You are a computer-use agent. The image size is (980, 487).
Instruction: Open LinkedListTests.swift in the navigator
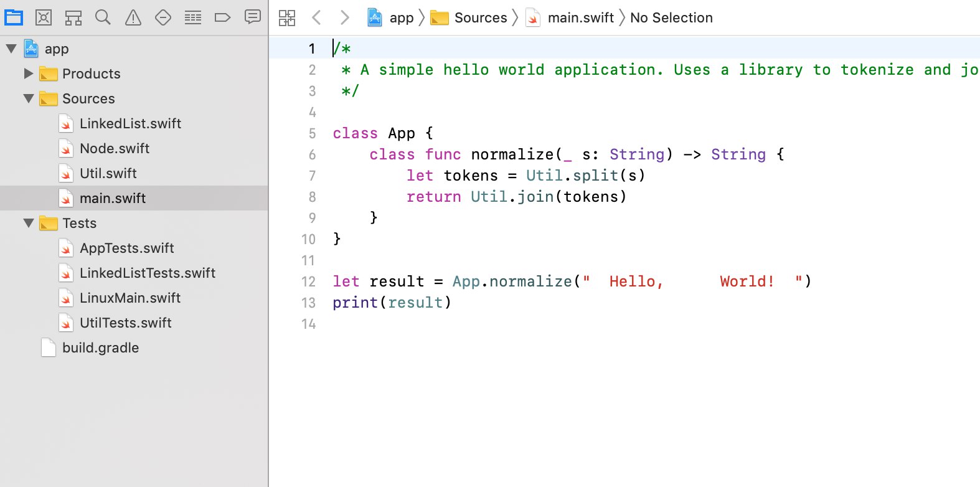pyautogui.click(x=134, y=273)
